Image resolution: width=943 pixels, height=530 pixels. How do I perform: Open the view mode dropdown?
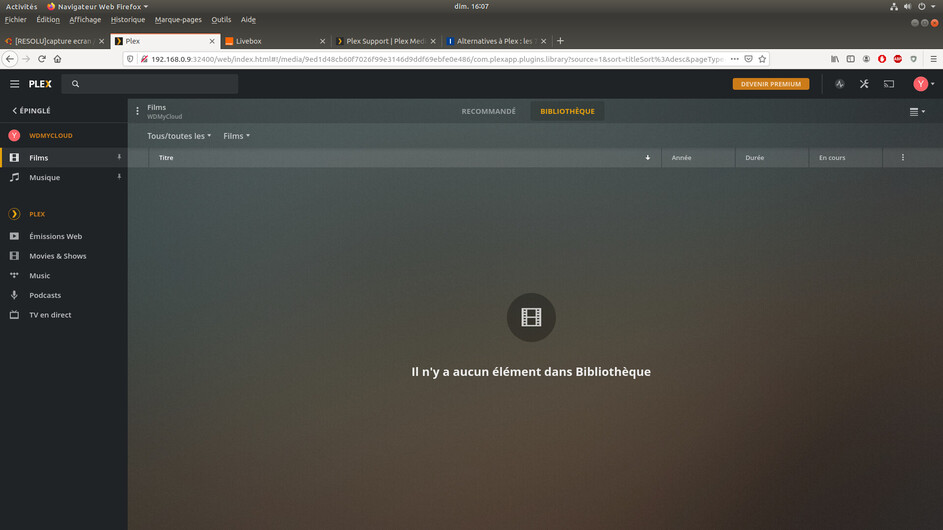[x=917, y=112]
